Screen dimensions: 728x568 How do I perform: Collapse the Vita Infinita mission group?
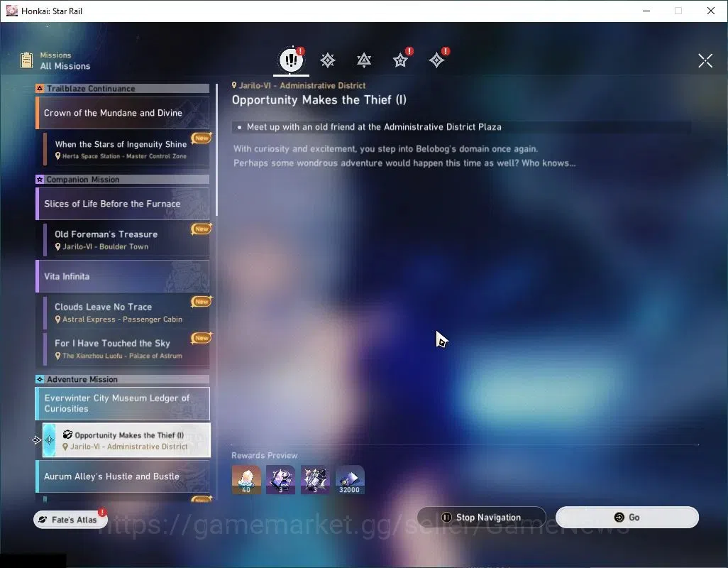tap(123, 276)
